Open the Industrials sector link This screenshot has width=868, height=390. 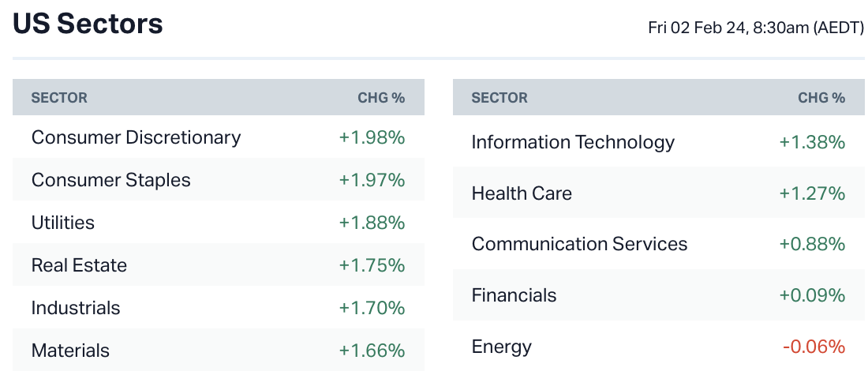click(x=76, y=308)
